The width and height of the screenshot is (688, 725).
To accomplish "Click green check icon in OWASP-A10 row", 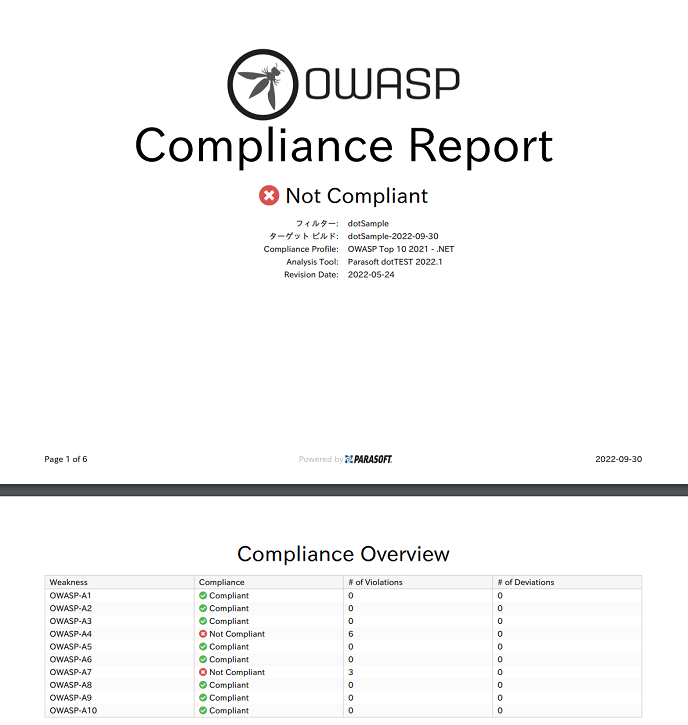I will click(203, 710).
